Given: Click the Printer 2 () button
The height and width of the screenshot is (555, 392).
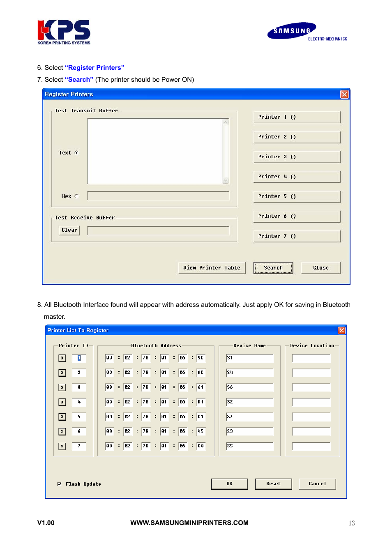Looking at the screenshot, I should coord(297,137).
